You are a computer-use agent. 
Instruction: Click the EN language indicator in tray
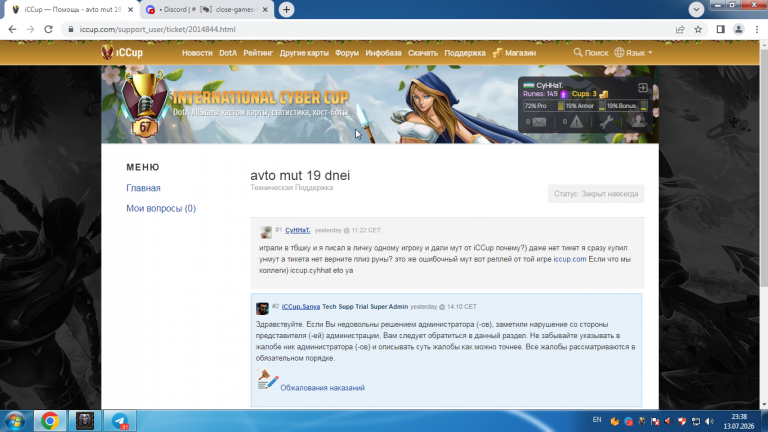click(x=597, y=420)
